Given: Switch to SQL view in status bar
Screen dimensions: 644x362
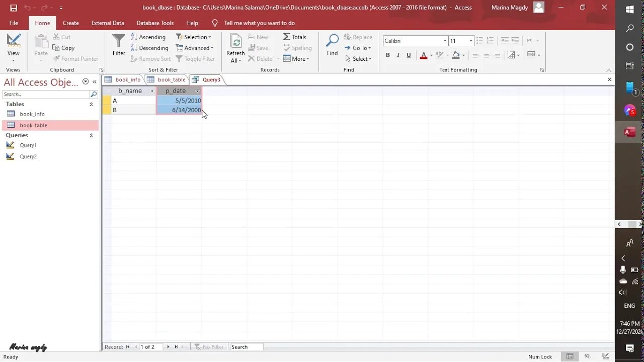Looking at the screenshot, I should pyautogui.click(x=588, y=356).
